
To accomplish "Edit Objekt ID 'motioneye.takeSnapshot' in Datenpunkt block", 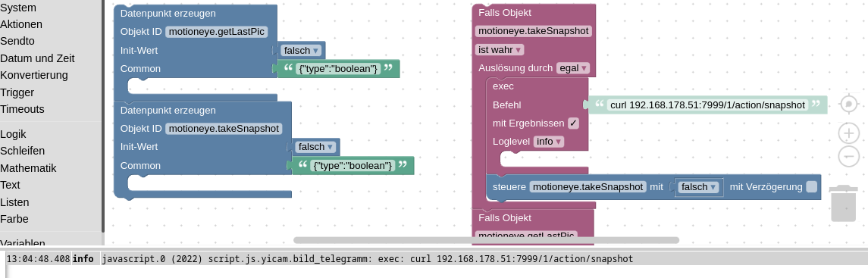I will (x=224, y=128).
